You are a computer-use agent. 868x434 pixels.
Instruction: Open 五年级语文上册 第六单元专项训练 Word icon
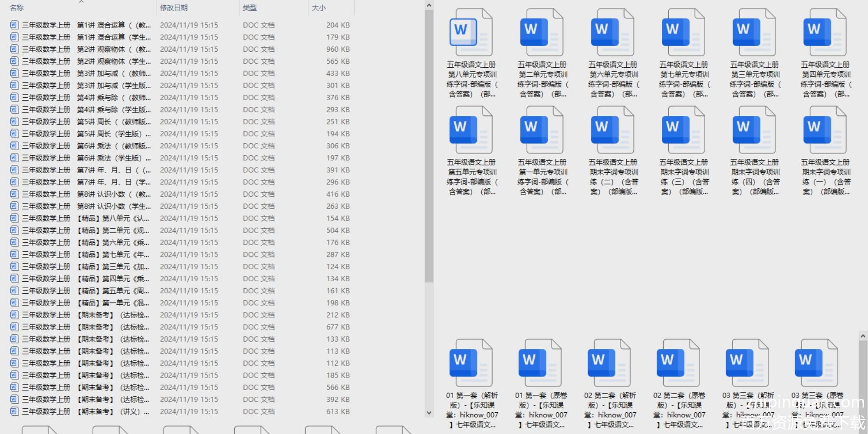612,33
